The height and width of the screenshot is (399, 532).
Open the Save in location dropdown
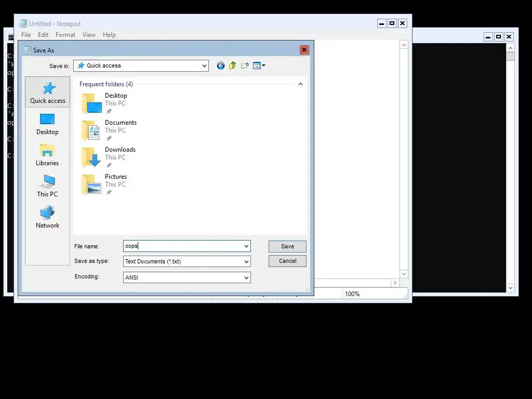pos(204,66)
